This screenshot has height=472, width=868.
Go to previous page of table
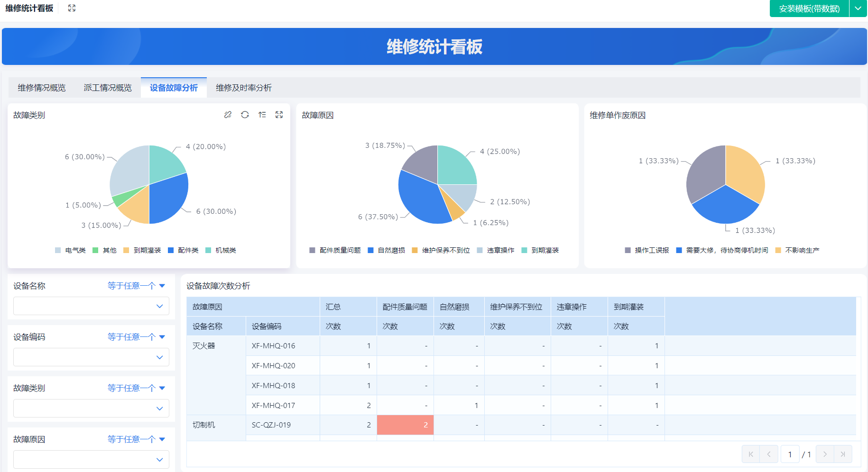coord(769,454)
